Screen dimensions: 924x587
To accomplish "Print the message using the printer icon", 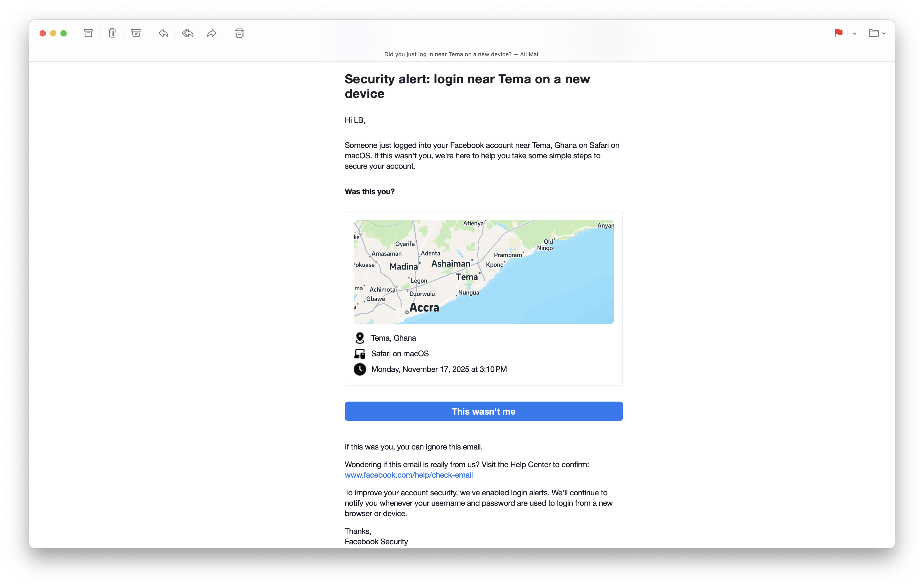I will (x=239, y=33).
